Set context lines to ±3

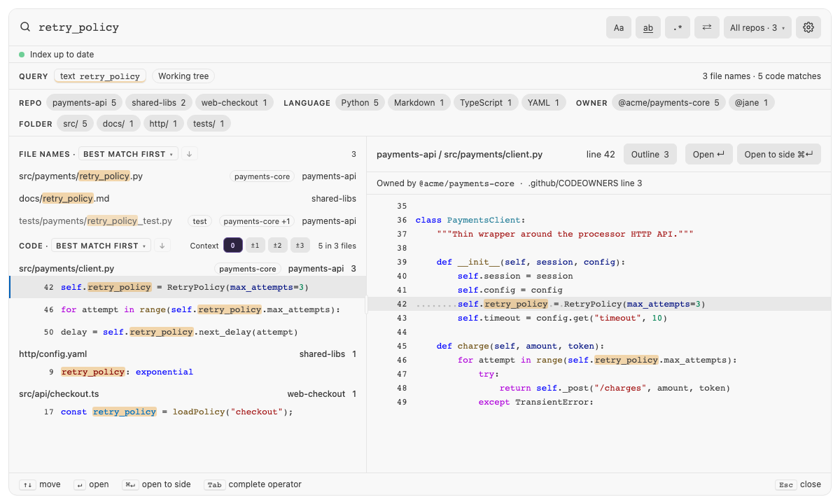[x=300, y=246]
